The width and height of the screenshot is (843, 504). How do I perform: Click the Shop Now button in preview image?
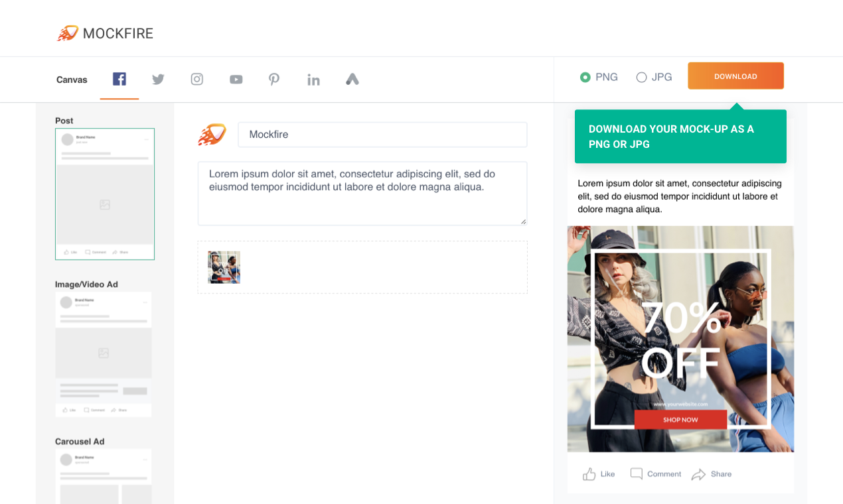coord(680,420)
